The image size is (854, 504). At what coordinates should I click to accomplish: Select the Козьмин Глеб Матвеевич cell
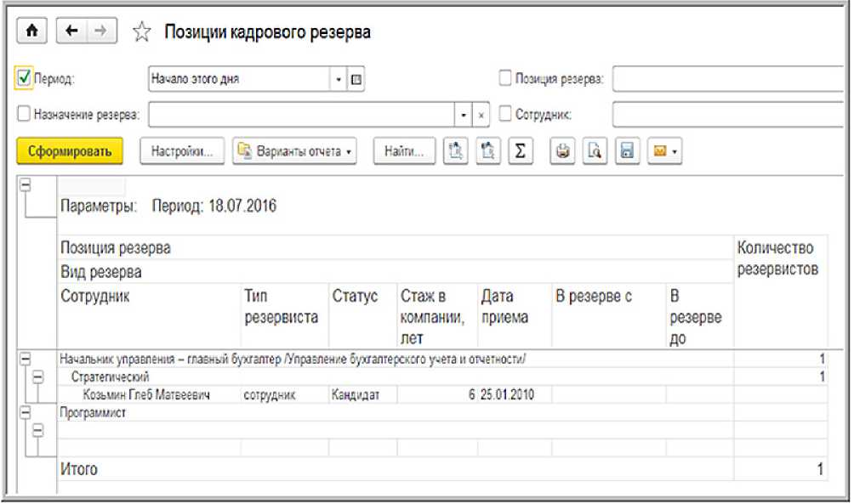coord(149,394)
